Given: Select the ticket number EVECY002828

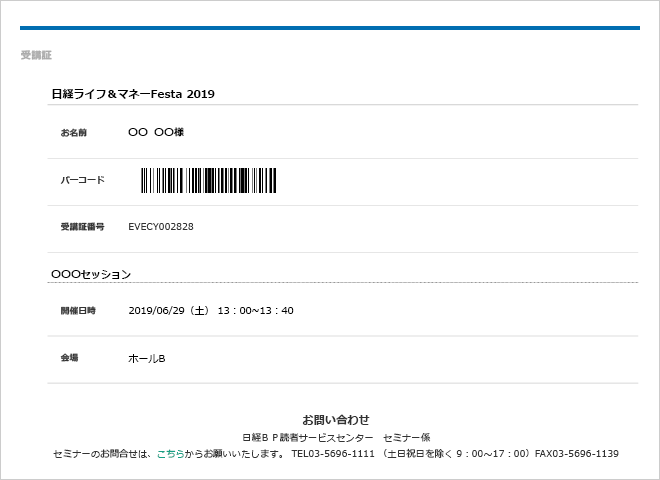Looking at the screenshot, I should tap(161, 227).
